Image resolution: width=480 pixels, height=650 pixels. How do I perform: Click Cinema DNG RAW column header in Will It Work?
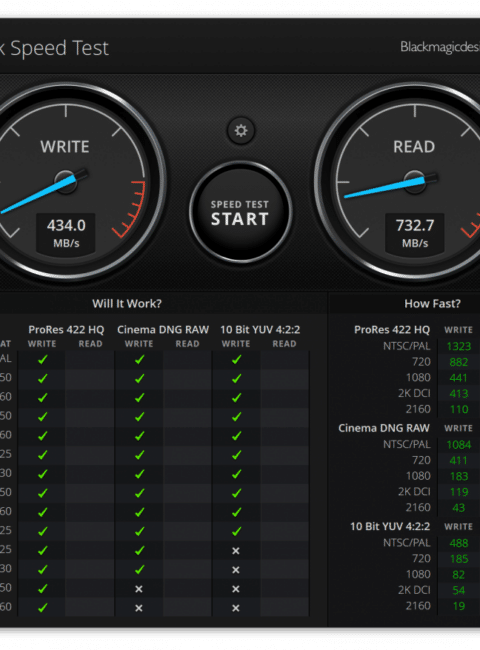tap(163, 330)
